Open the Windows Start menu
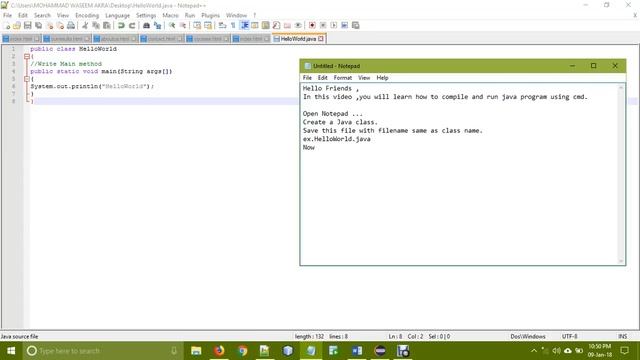Viewport: 640px width, 360px height. coord(11,351)
